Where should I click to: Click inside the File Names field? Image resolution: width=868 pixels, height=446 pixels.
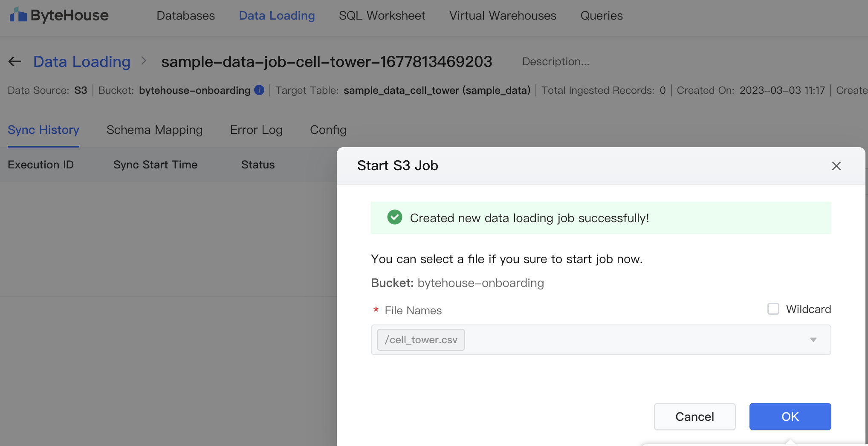[x=601, y=340]
